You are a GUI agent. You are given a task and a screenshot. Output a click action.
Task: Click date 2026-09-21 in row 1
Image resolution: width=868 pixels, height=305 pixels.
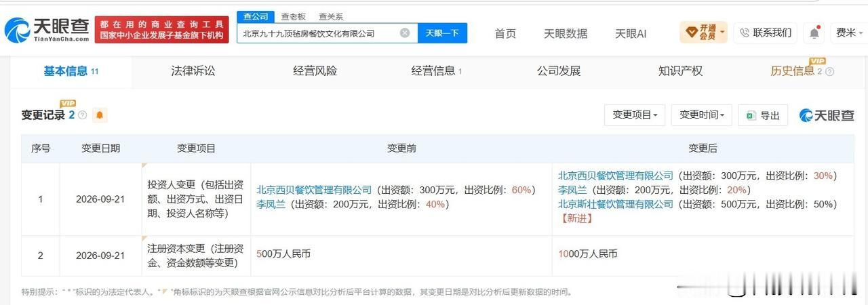[101, 199]
